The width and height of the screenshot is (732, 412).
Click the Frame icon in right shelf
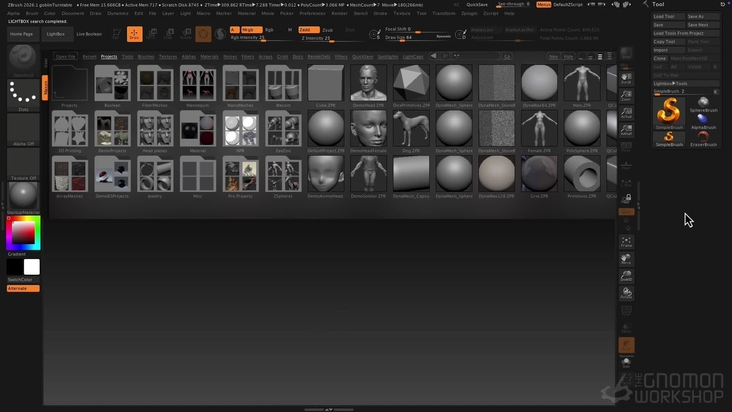626,242
